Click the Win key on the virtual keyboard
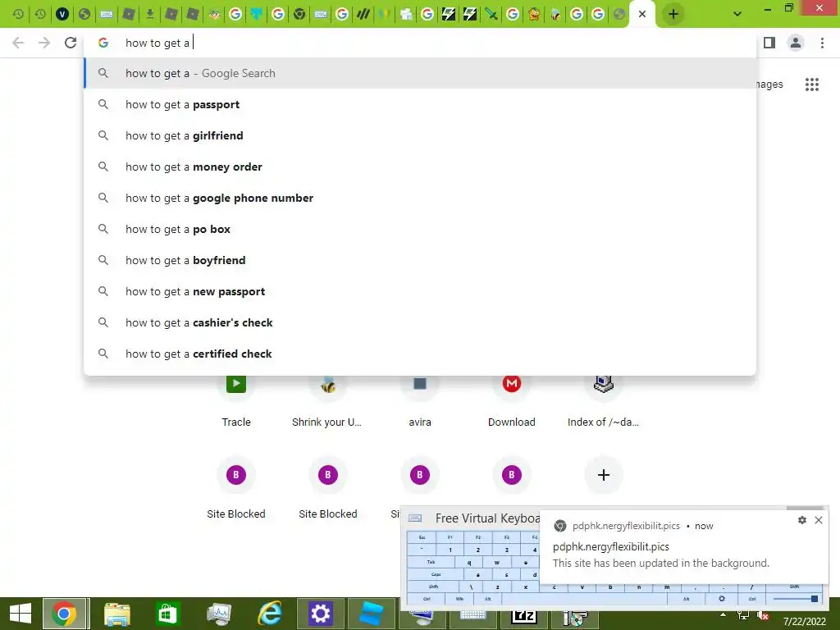 point(459,599)
